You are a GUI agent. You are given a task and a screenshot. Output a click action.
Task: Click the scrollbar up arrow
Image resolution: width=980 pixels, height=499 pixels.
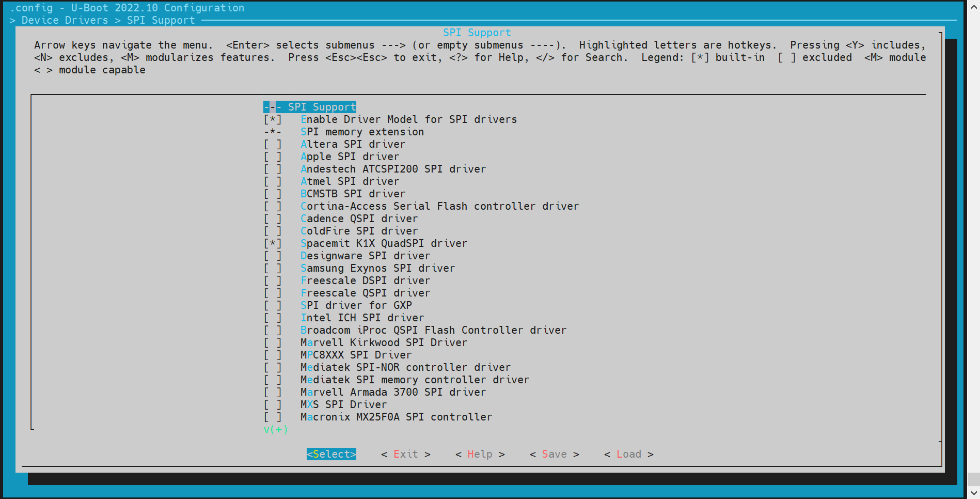[973, 6]
